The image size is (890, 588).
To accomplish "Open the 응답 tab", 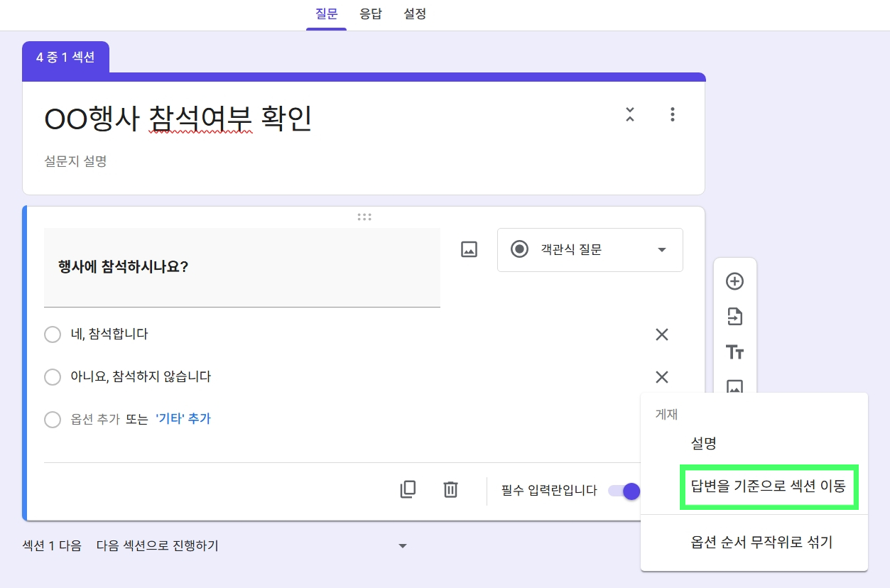I will coord(371,13).
